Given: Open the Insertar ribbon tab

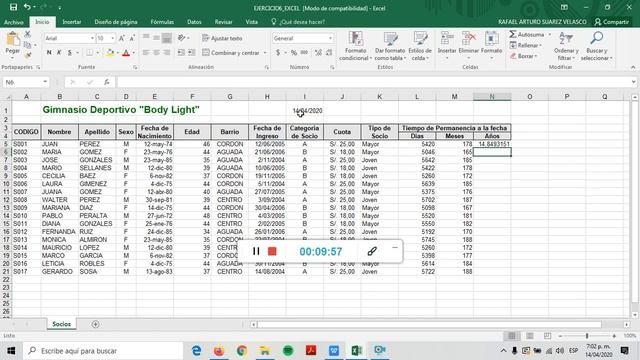Looking at the screenshot, I should click(71, 22).
